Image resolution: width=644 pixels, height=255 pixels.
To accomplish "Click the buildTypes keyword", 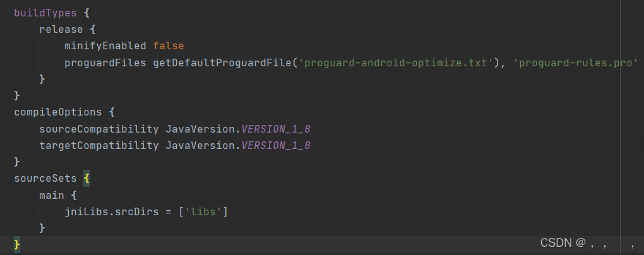I will (x=45, y=13).
